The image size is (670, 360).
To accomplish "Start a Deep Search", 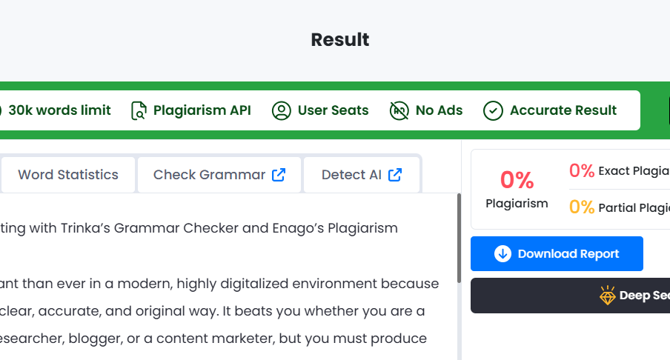I will pos(570,296).
